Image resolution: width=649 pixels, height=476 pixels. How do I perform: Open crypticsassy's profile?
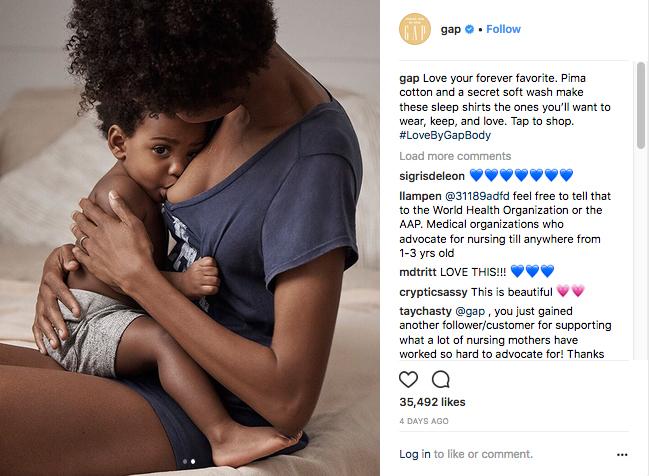[x=433, y=292]
